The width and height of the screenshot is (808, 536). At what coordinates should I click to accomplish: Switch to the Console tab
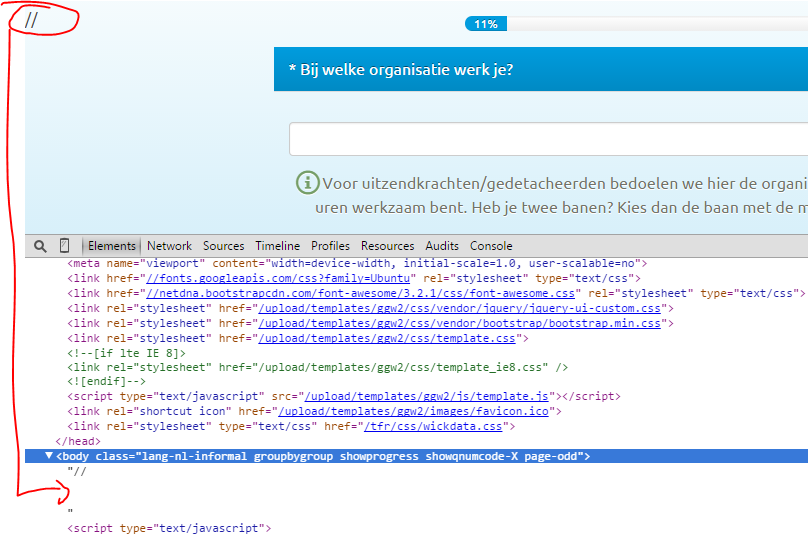coord(491,246)
